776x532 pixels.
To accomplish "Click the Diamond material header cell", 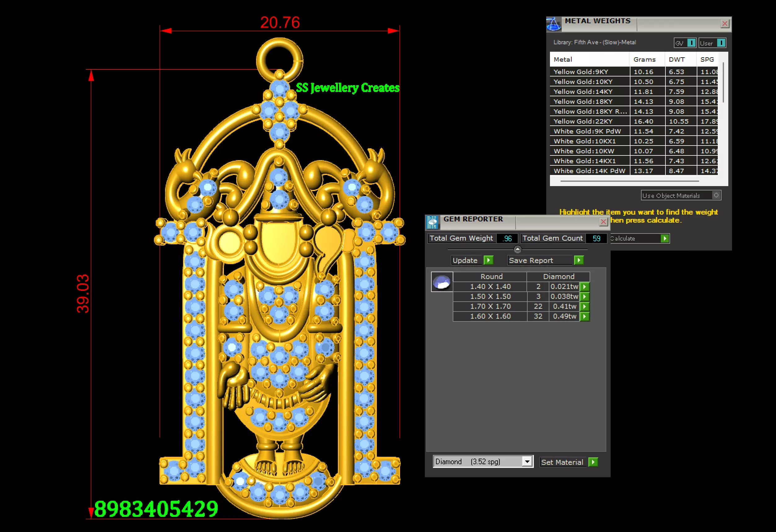I will pos(559,277).
